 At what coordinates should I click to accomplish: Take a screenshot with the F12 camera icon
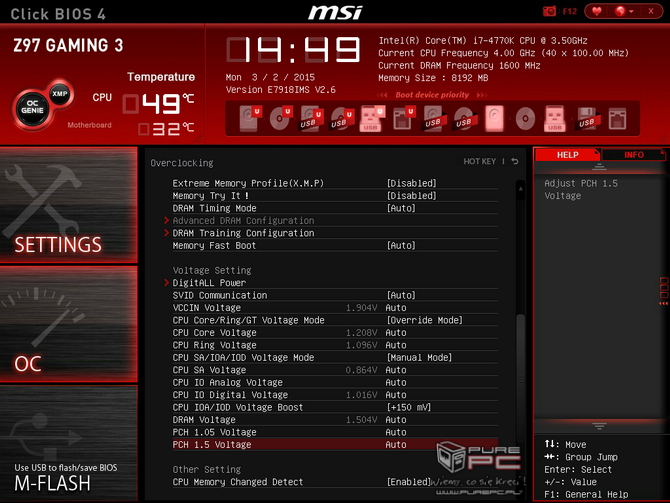tap(549, 11)
